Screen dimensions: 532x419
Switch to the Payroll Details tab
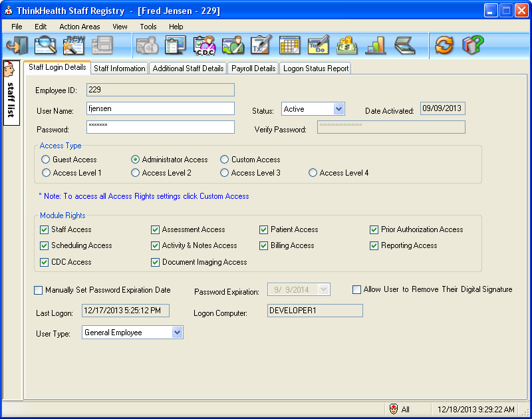pyautogui.click(x=253, y=69)
